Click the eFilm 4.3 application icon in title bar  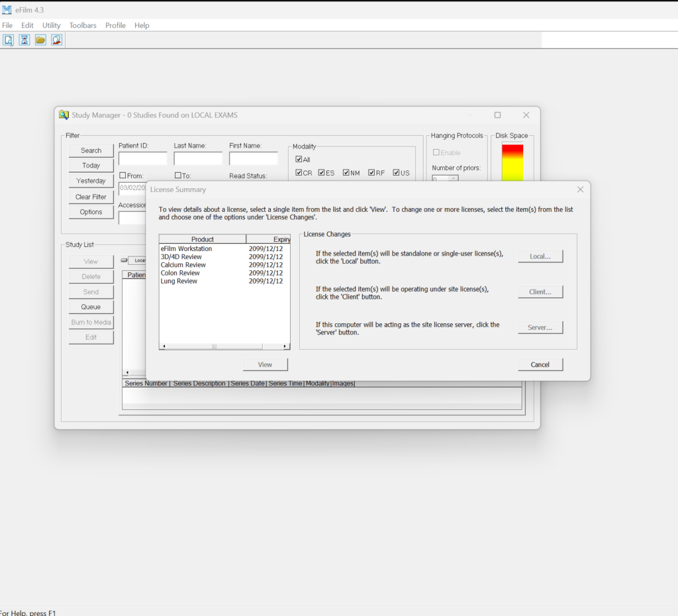pos(7,9)
